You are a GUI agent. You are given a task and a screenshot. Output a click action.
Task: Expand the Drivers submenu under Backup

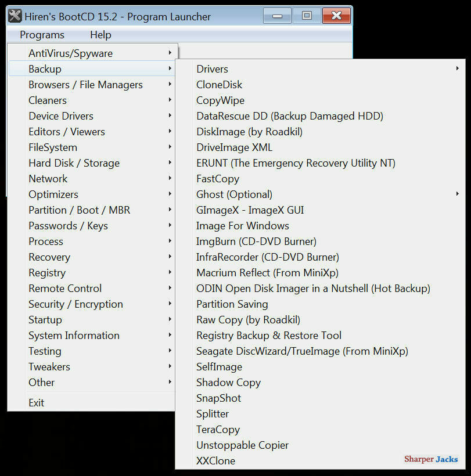(x=321, y=69)
